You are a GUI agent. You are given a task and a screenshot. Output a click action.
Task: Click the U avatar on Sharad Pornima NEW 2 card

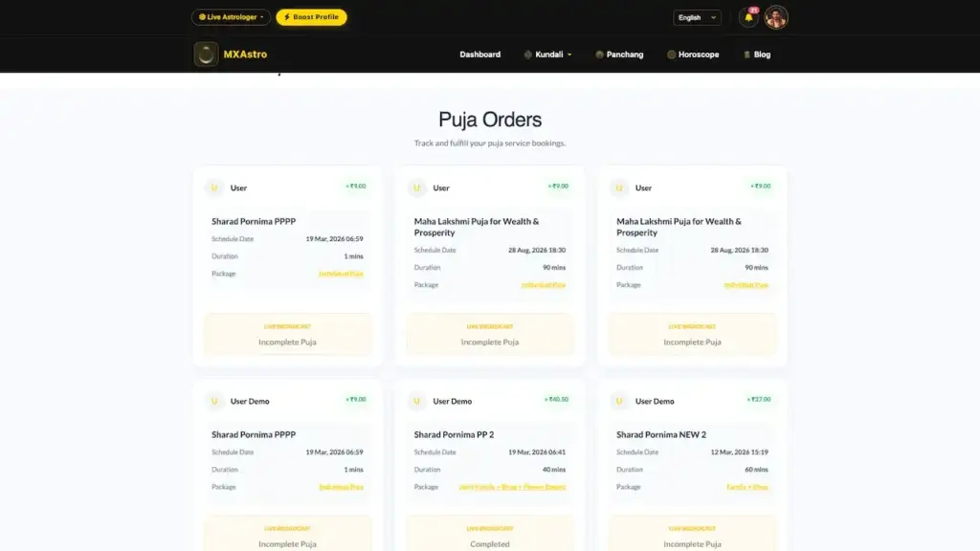pos(619,401)
